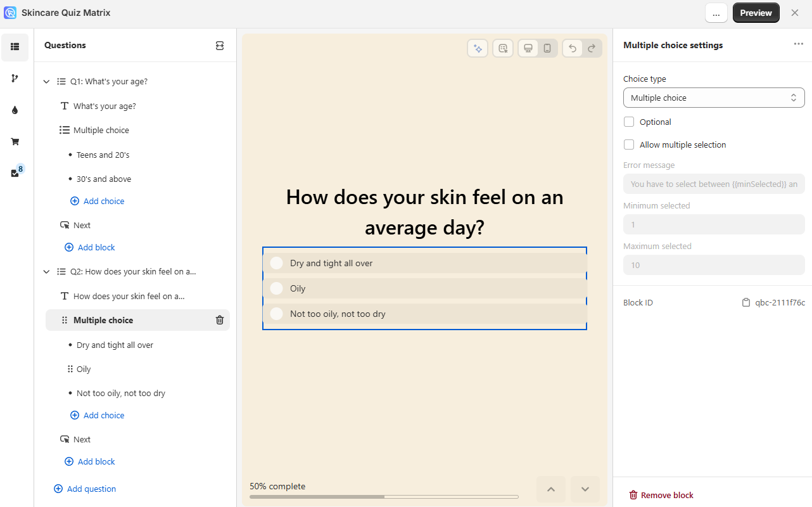Click Add question link

(x=85, y=489)
